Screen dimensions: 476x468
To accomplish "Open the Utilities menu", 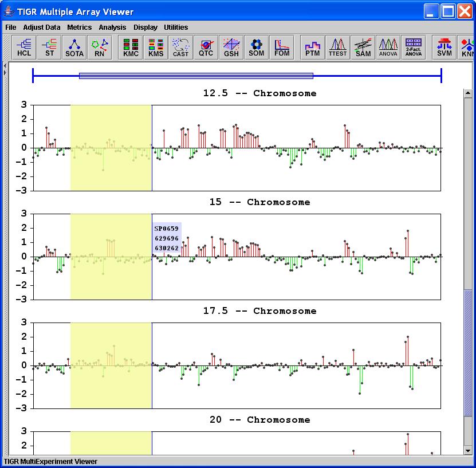I will 176,27.
